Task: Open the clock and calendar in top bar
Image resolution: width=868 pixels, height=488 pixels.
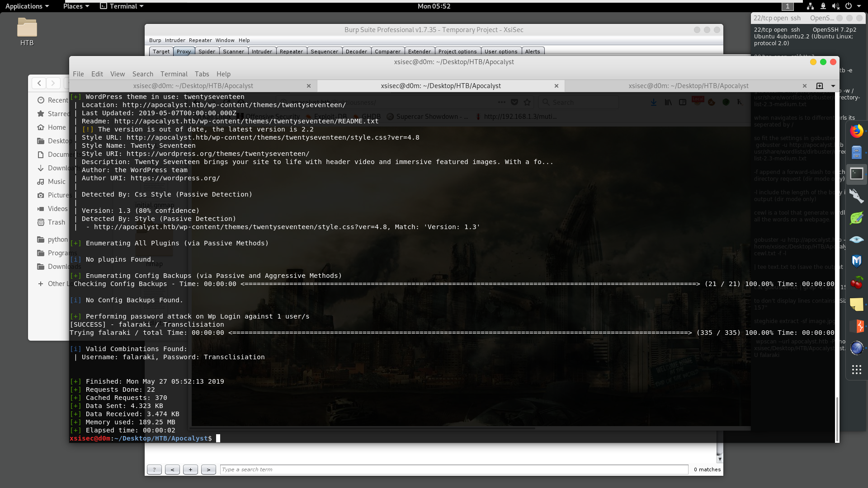Action: click(x=434, y=6)
